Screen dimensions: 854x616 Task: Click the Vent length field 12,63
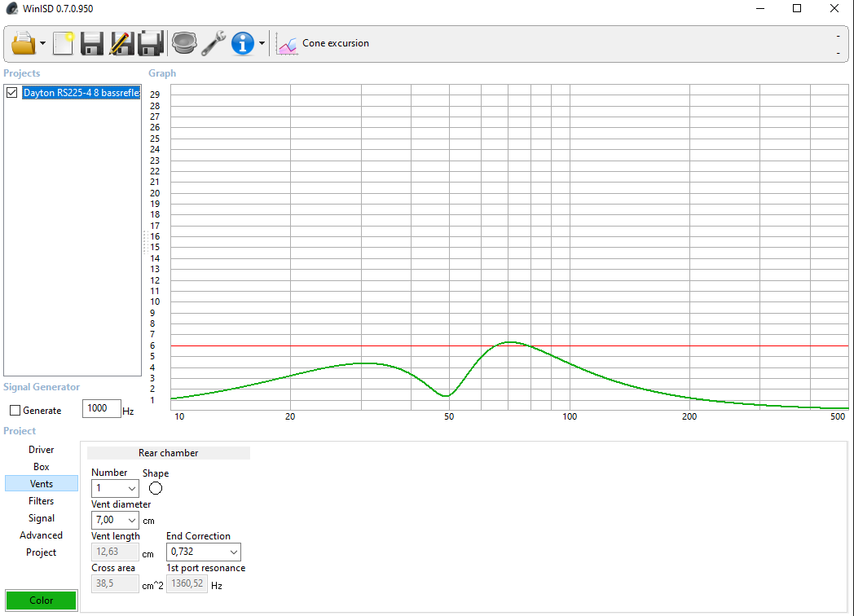115,552
